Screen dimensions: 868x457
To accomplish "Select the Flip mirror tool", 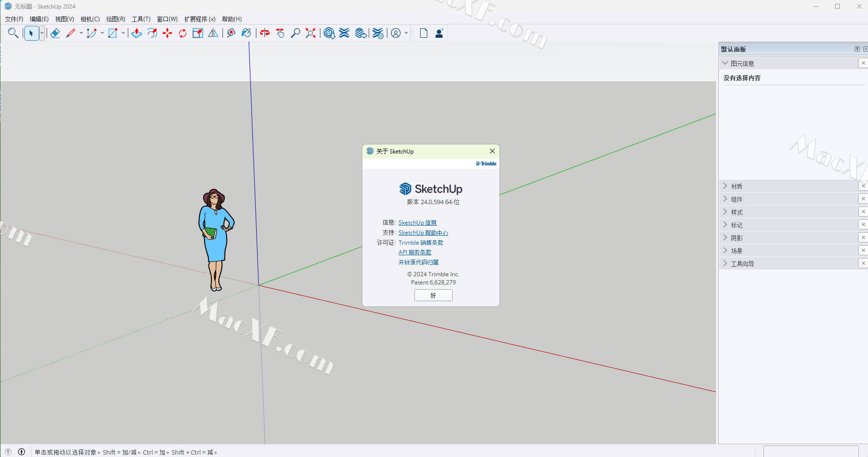I will tap(213, 33).
